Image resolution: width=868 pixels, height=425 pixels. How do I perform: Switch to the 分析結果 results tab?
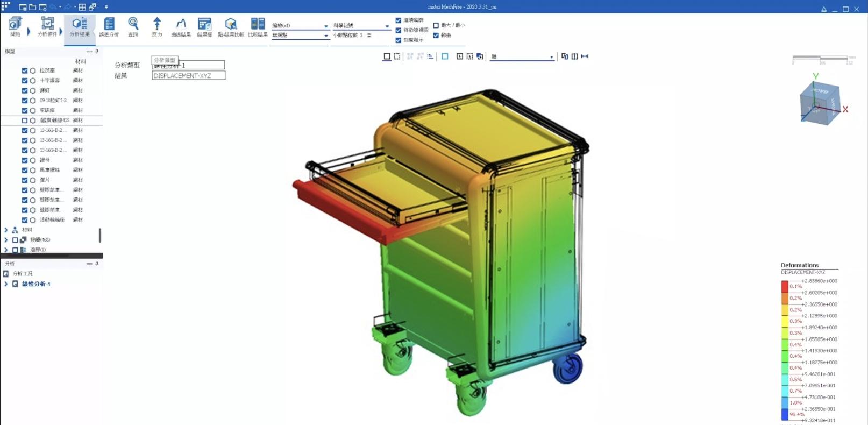80,26
